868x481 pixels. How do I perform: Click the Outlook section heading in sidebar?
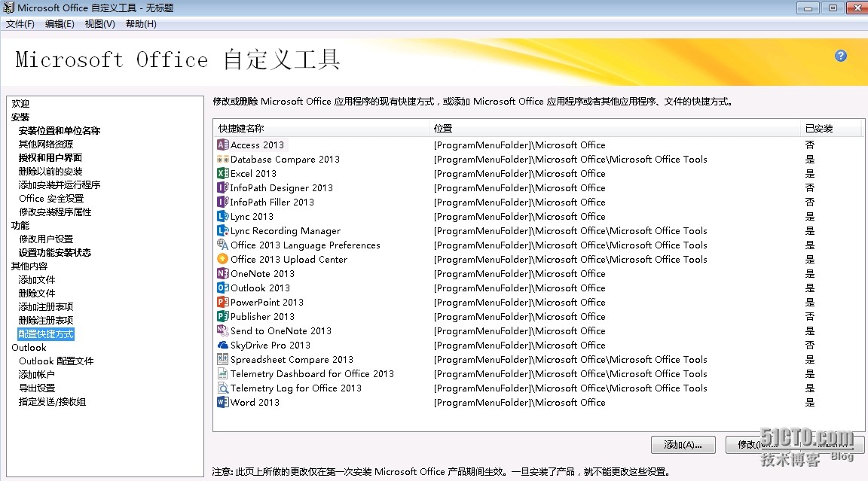pyautogui.click(x=29, y=347)
